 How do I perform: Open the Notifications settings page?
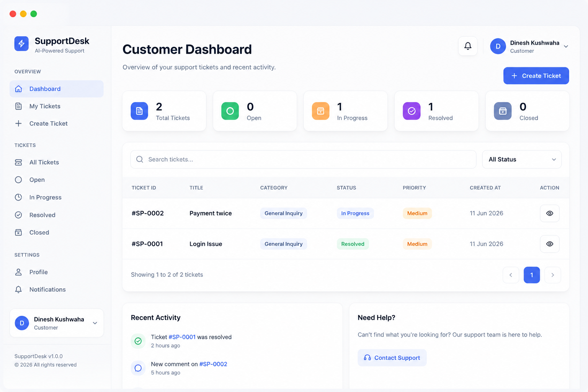pyautogui.click(x=57, y=290)
